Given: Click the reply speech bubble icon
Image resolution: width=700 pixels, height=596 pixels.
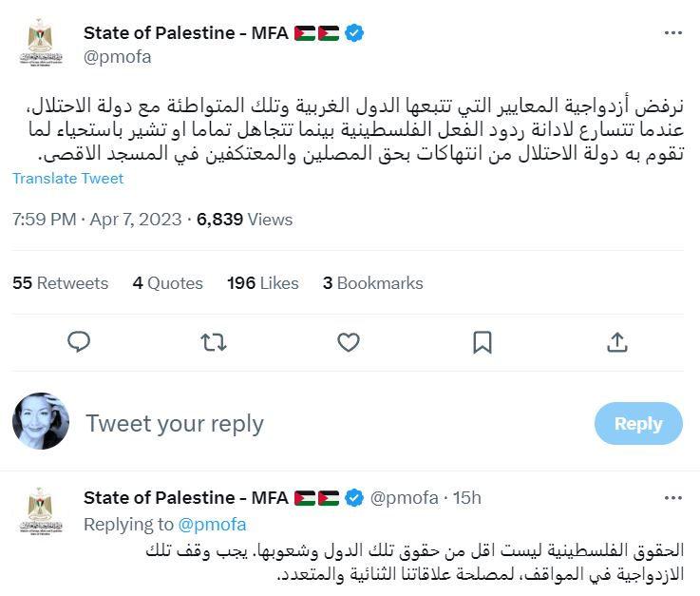Looking at the screenshot, I should pyautogui.click(x=80, y=342).
